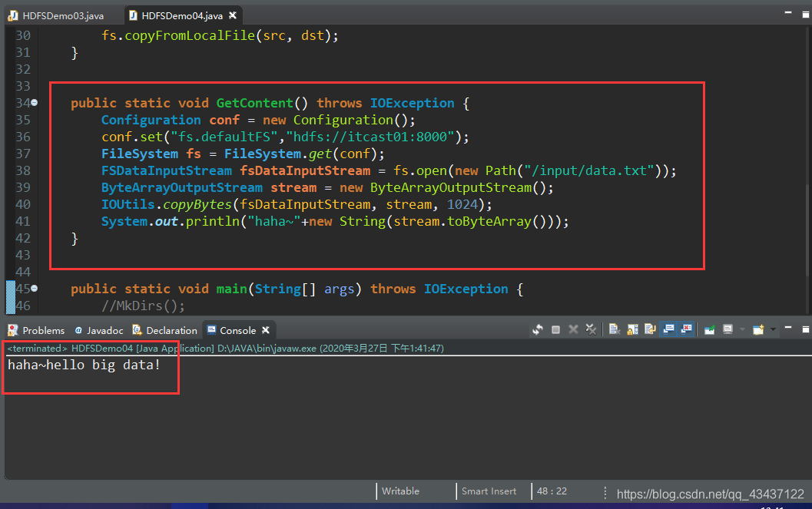
Task: Close the HDFSDemo04.java tab
Action: pyautogui.click(x=233, y=15)
